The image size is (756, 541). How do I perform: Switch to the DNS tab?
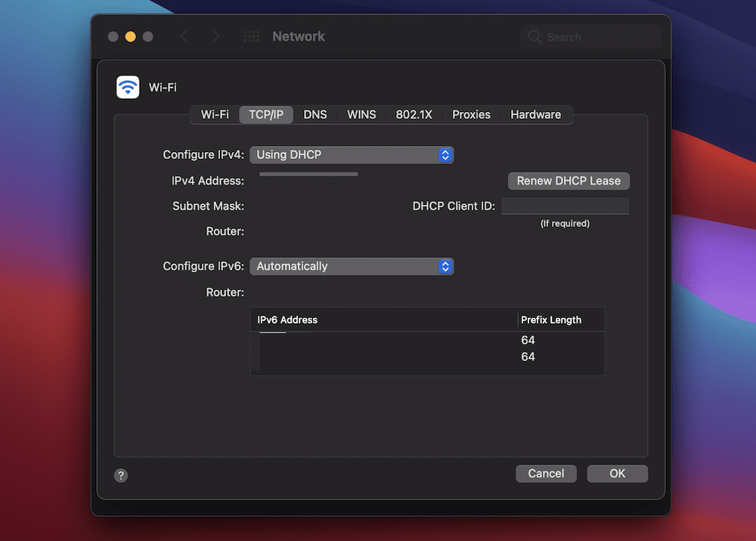pyautogui.click(x=315, y=114)
